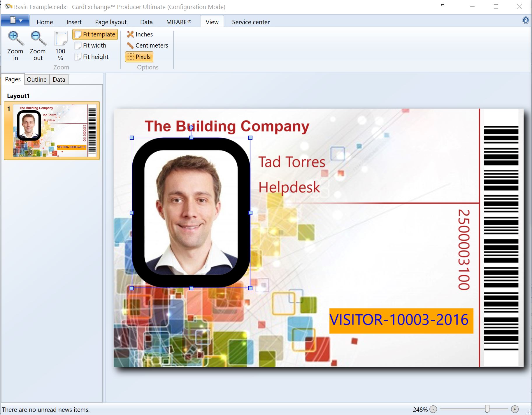Select the VISITOR-10003-2016 orange label
The image size is (532, 415).
pyautogui.click(x=401, y=321)
